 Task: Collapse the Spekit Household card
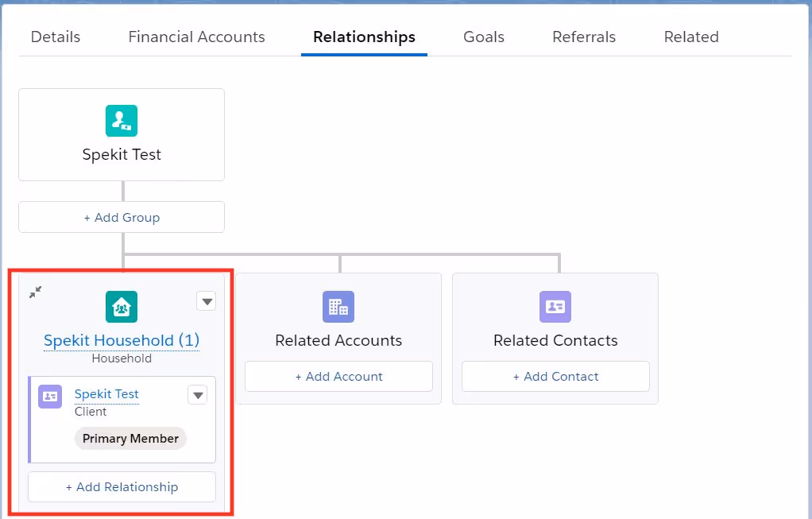pos(35,292)
